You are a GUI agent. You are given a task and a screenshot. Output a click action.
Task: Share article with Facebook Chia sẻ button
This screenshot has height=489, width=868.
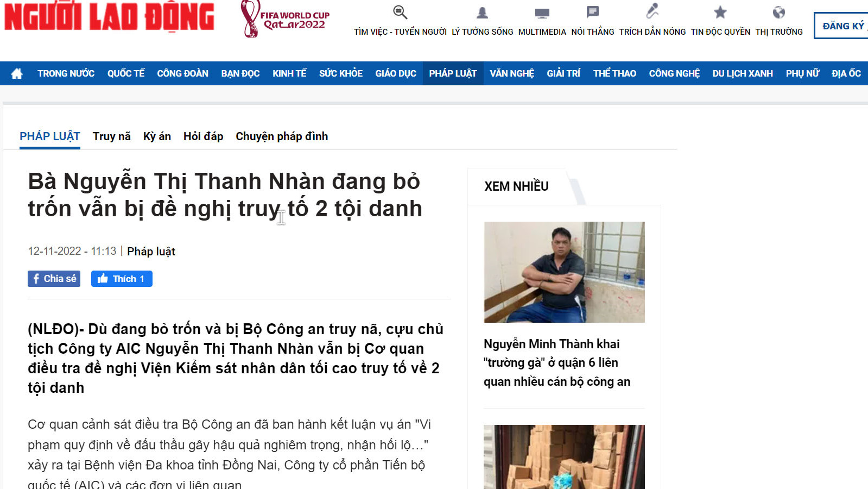(54, 279)
